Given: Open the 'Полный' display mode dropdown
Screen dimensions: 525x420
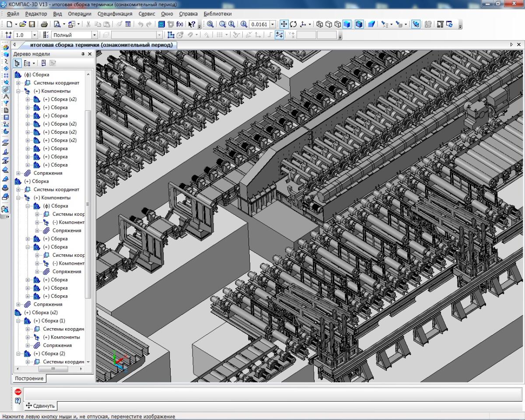Looking at the screenshot, I should click(94, 35).
